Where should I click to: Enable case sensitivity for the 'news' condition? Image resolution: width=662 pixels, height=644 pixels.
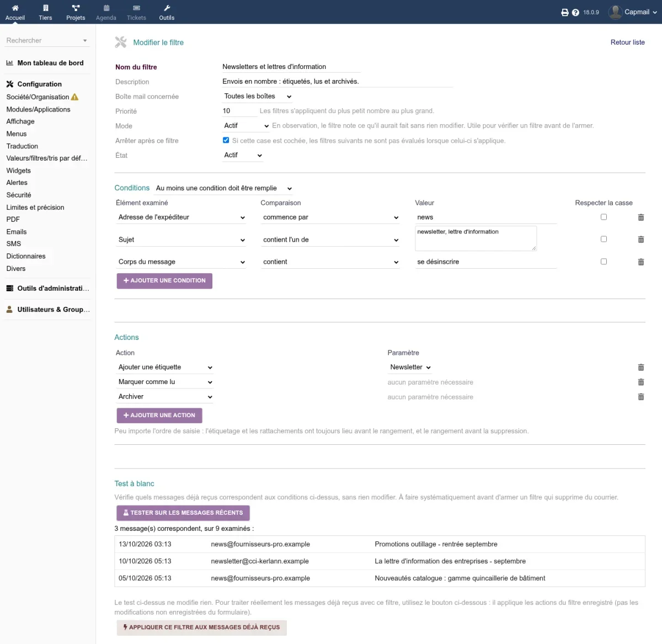(604, 217)
